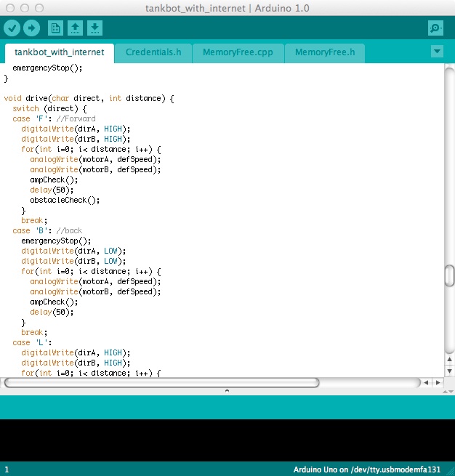Switch to the Credentials.h tab
Screen dimensions: 455x476
[153, 52]
